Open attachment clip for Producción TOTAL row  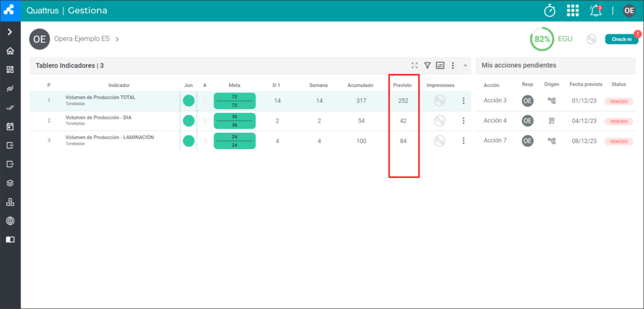[x=205, y=101]
